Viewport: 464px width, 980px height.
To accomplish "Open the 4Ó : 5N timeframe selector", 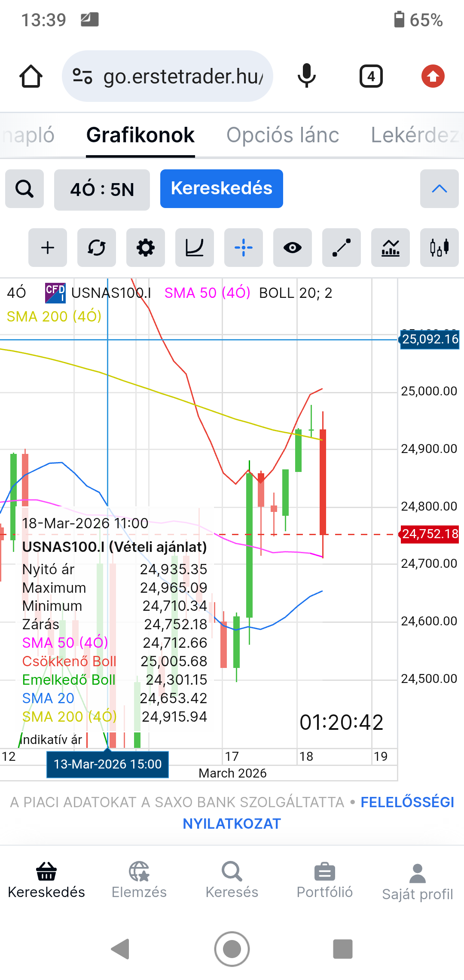I will click(x=102, y=190).
